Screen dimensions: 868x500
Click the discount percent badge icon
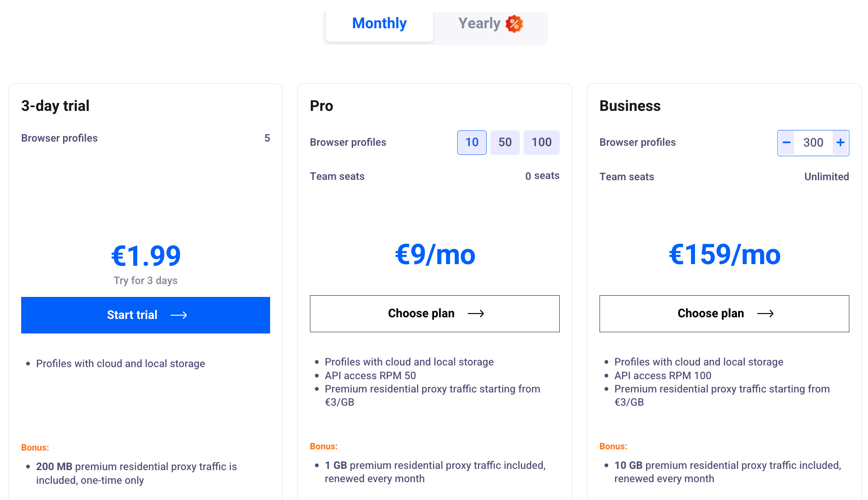point(514,24)
